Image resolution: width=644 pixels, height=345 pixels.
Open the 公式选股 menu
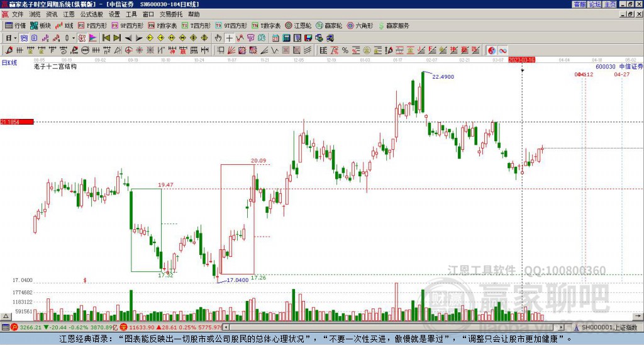tap(92, 14)
